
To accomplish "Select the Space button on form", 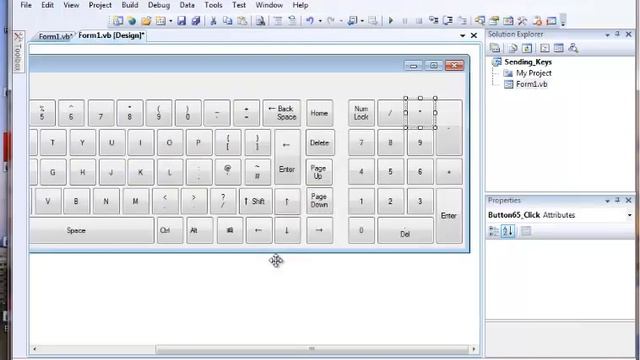I will 91,230.
